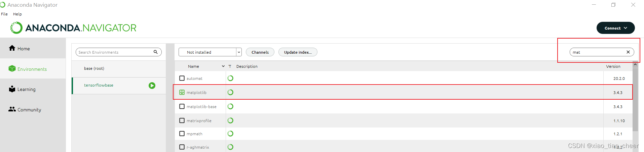Unmark the matplotlib install checkbox
Viewport: 644px width, 152px height.
click(182, 92)
